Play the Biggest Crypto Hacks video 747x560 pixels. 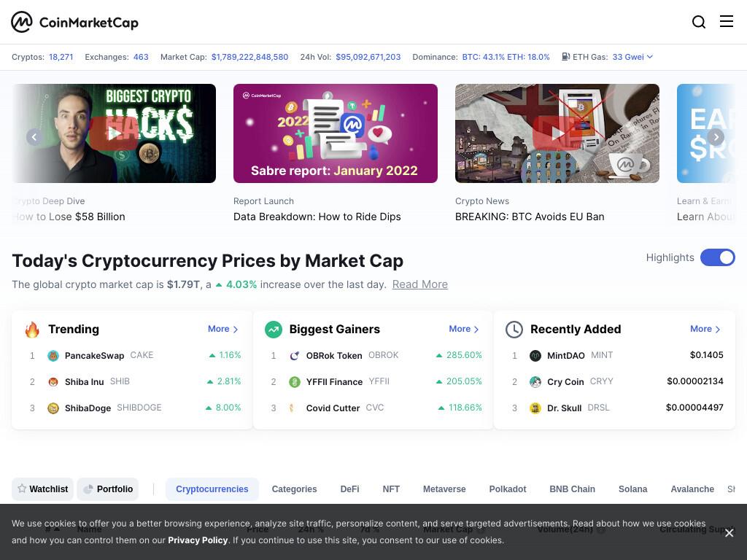coord(113,133)
